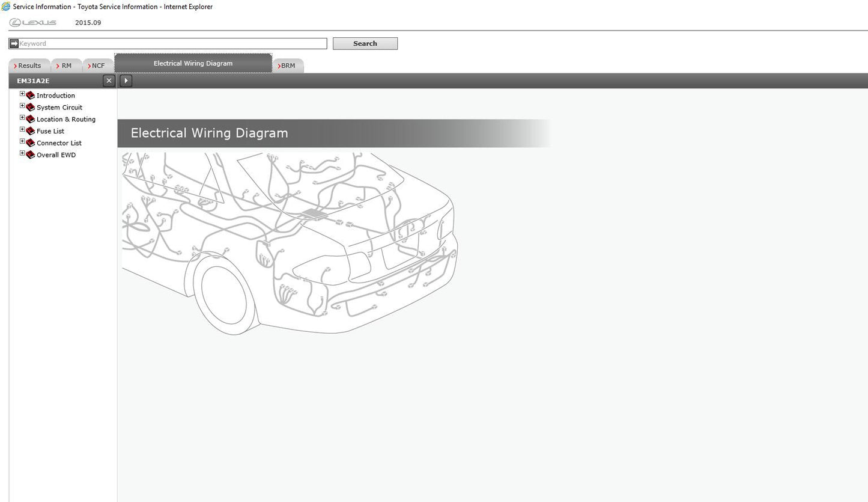The image size is (868, 502).
Task: Click the Overall EWD book icon
Action: click(x=31, y=155)
